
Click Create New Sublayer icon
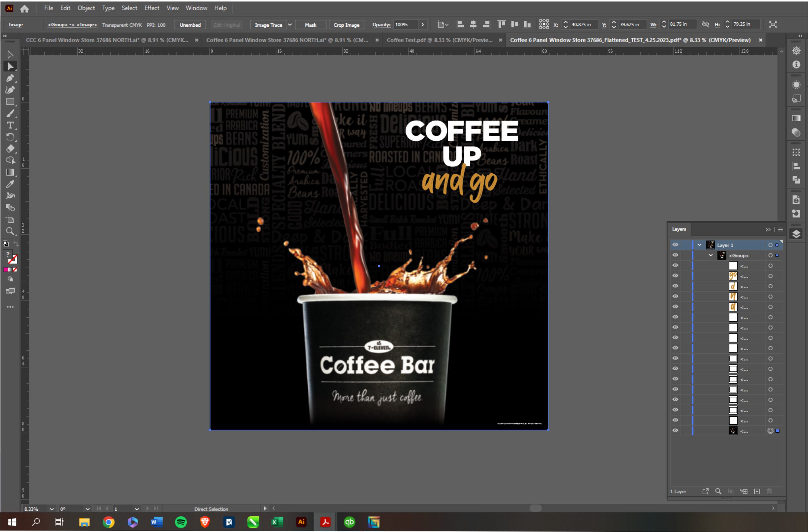744,491
